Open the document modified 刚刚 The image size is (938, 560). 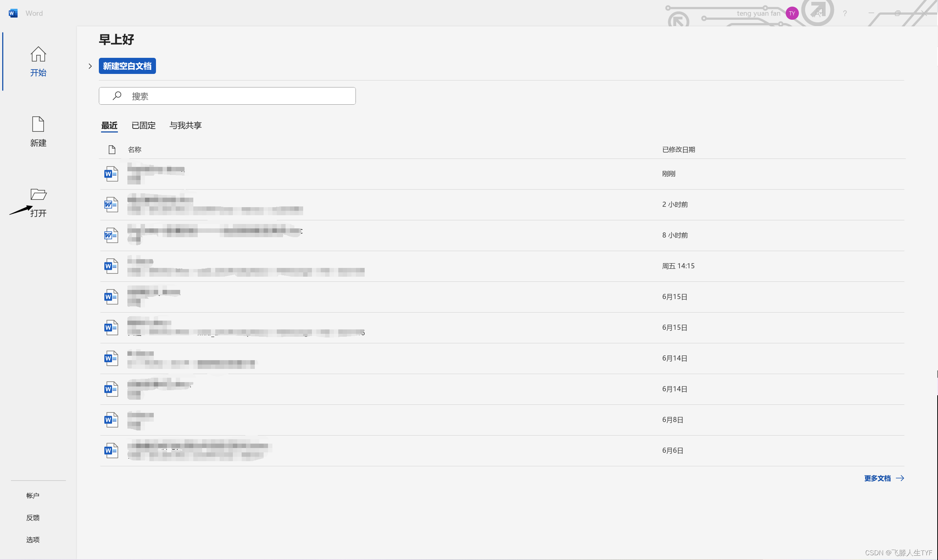coord(156,173)
